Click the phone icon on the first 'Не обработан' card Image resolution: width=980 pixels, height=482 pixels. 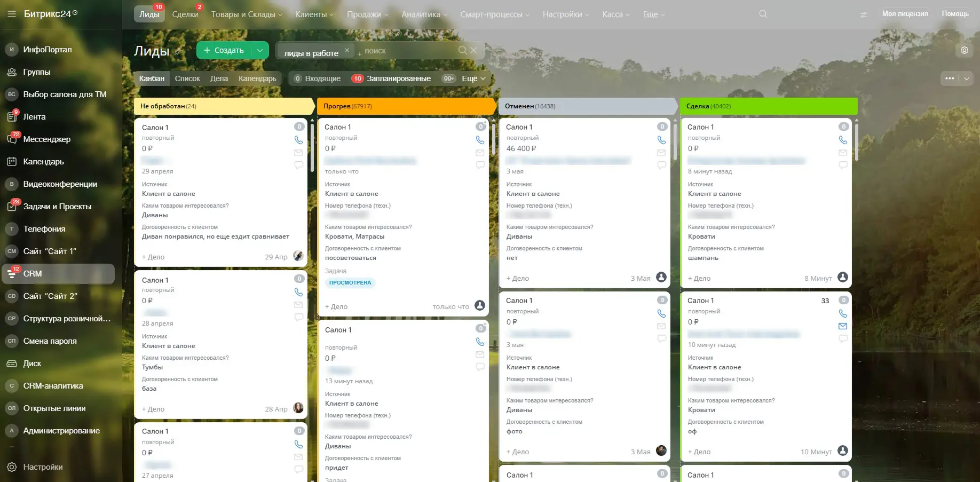(298, 140)
